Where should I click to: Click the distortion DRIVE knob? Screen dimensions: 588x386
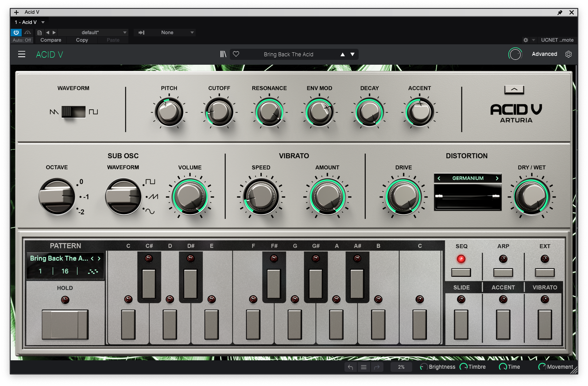tap(403, 196)
